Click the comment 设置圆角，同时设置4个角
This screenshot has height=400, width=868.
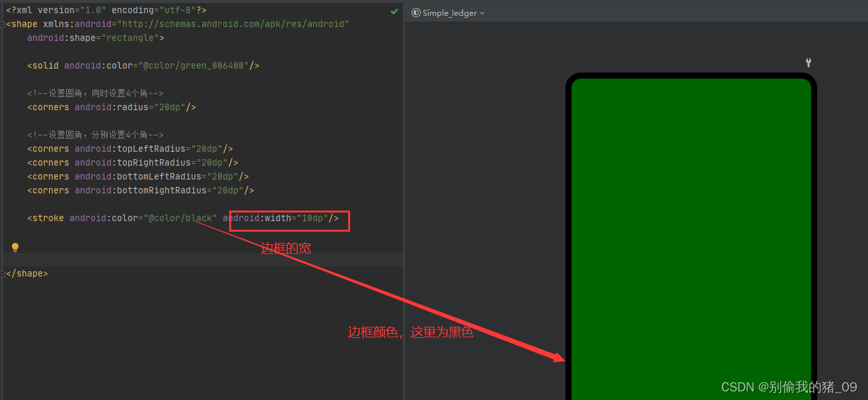tap(95, 94)
